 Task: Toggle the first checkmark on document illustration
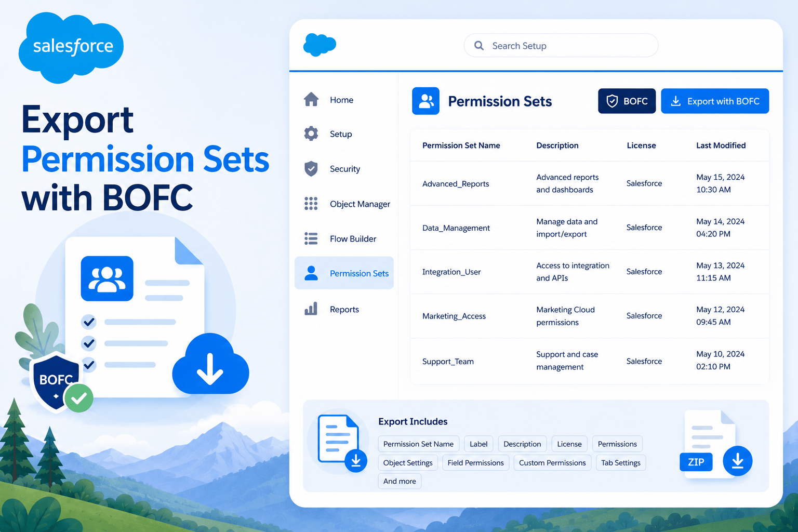point(89,322)
